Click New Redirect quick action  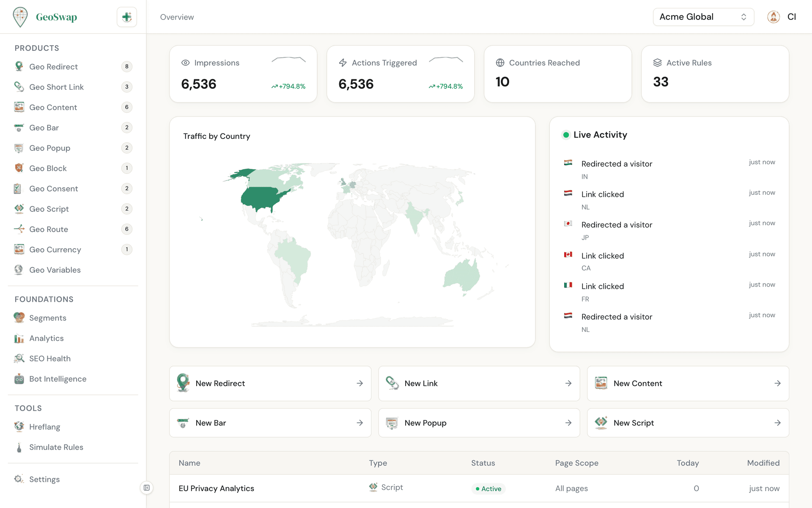tap(270, 384)
